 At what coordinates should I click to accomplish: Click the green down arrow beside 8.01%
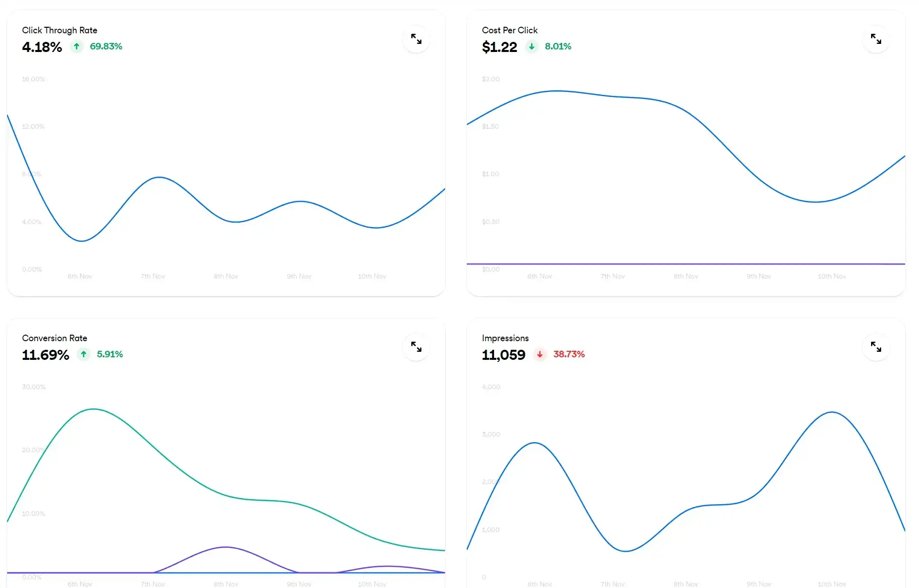tap(531, 46)
